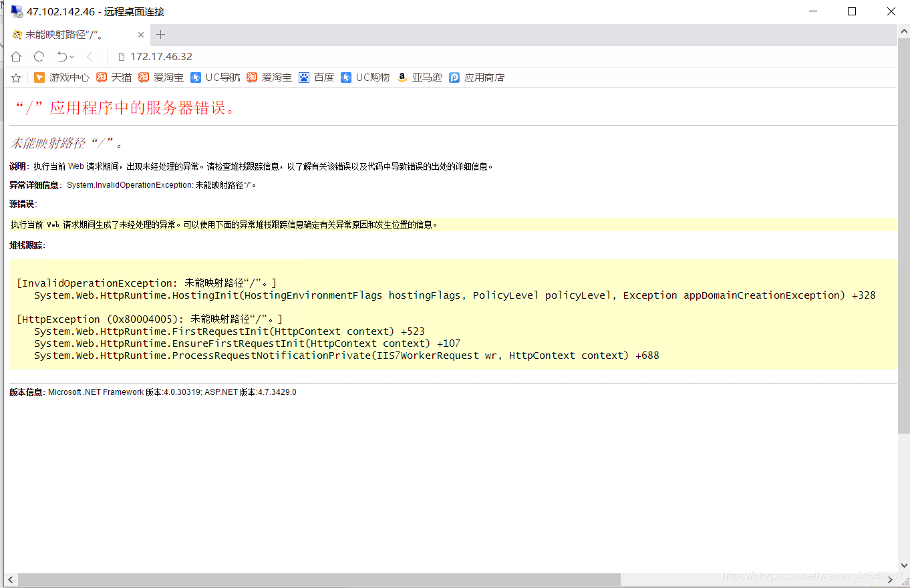Viewport: 910px width, 588px height.
Task: Open the UC购物 bookmark
Action: tap(365, 78)
